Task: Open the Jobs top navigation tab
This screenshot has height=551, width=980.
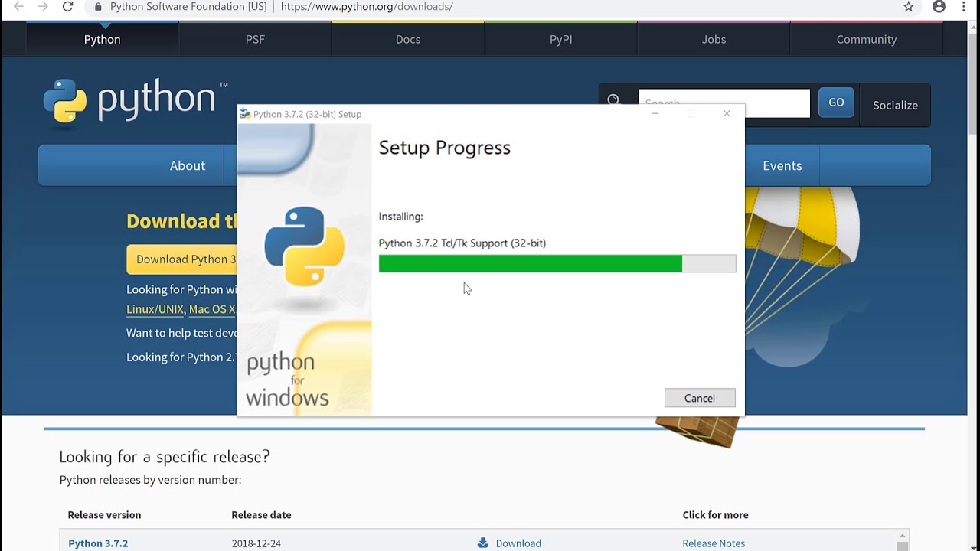Action: pos(714,39)
